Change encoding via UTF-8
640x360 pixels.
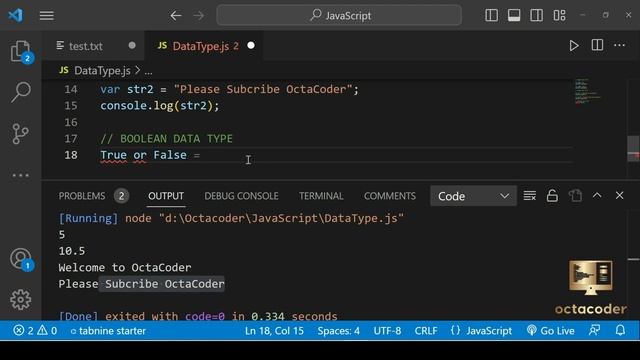[x=387, y=331]
